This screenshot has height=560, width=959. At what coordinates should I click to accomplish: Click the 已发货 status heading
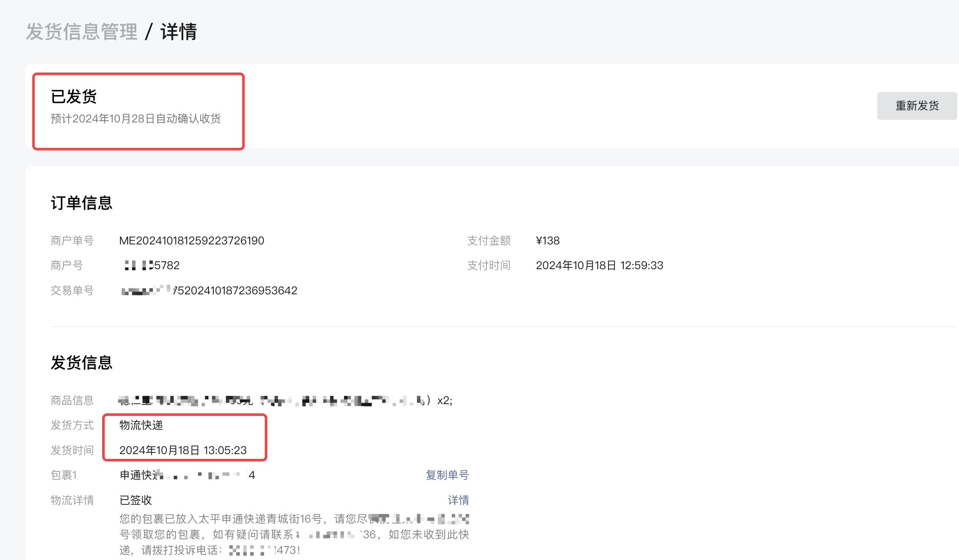coord(73,96)
